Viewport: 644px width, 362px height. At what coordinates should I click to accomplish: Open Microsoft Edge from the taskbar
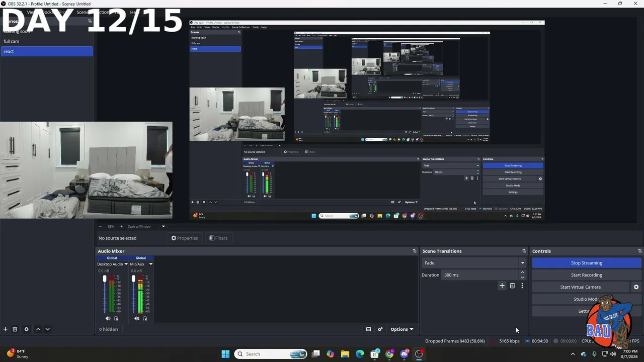360,354
